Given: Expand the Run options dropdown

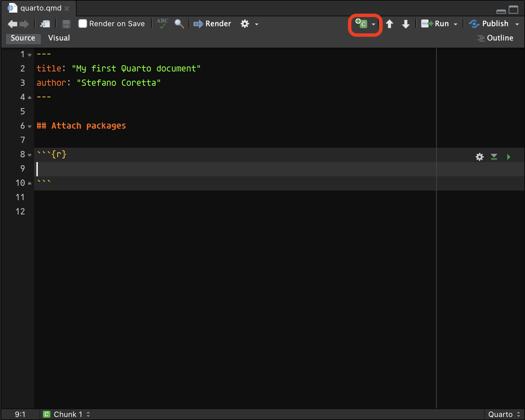Looking at the screenshot, I should (x=456, y=24).
